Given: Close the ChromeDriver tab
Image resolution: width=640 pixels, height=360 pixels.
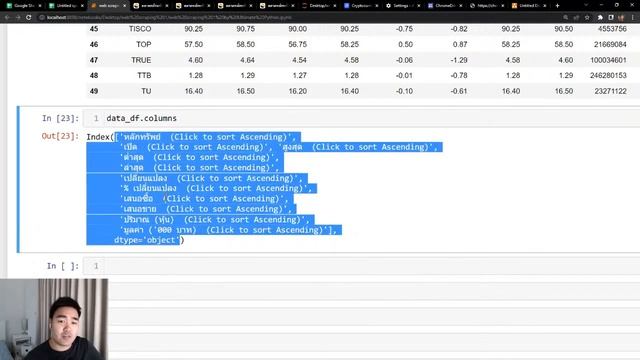Looking at the screenshot, I should pyautogui.click(x=461, y=6).
